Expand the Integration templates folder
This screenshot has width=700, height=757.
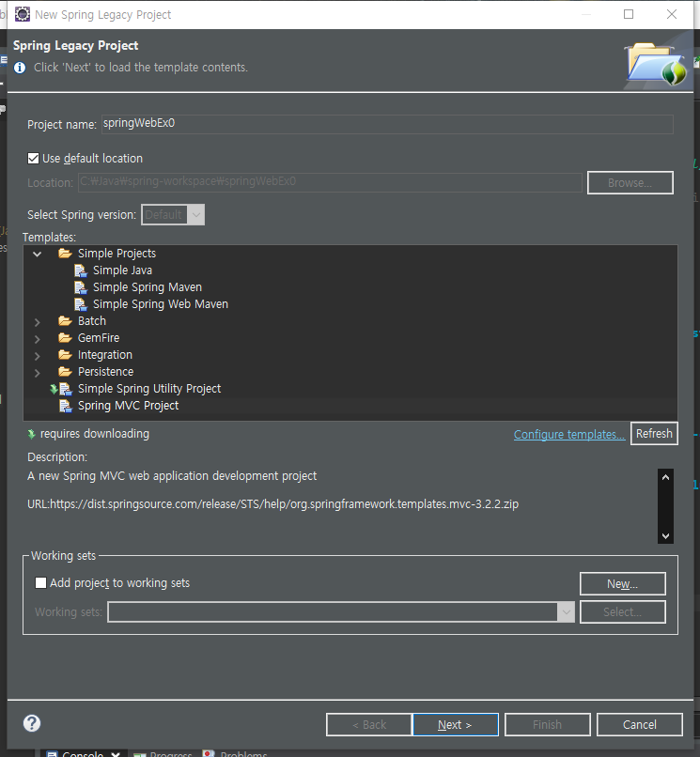38,356
